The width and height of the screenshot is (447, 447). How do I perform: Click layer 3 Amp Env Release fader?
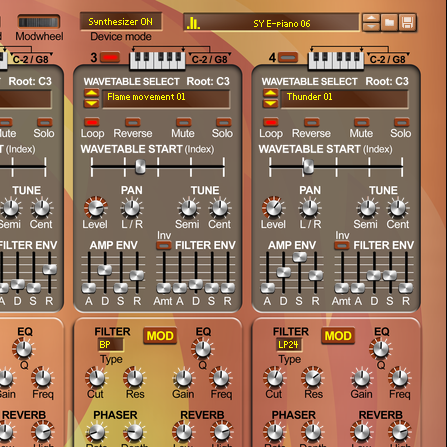137,275
